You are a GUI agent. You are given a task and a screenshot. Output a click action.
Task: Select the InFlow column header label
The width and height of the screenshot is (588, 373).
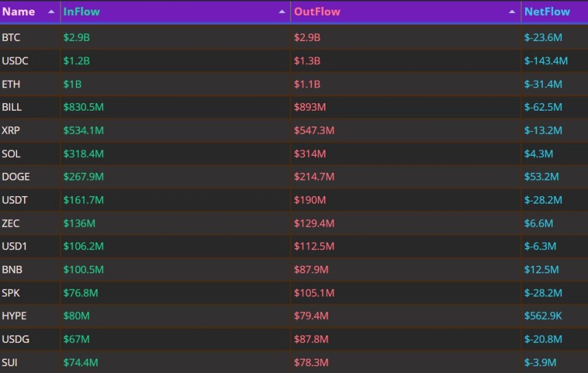(x=81, y=12)
